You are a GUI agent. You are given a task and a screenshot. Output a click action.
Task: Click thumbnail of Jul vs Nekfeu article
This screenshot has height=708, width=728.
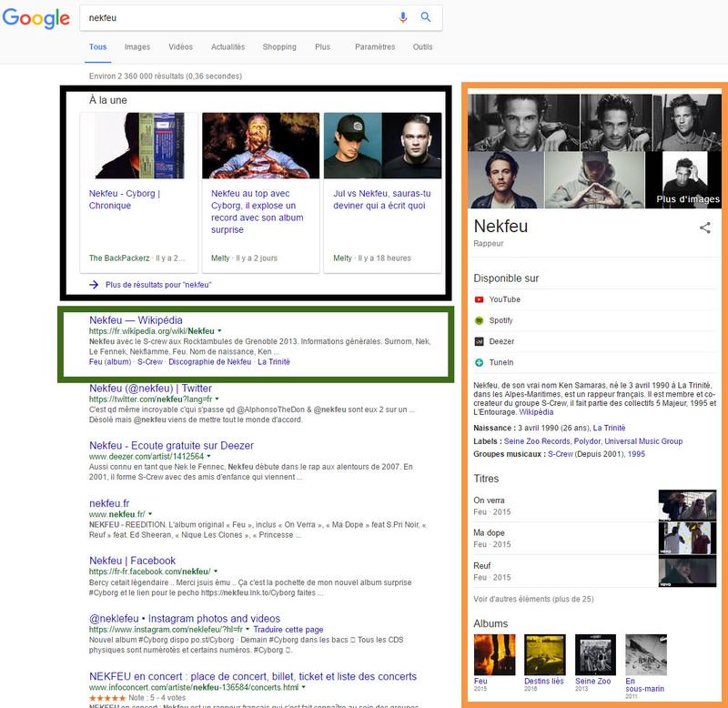point(382,146)
